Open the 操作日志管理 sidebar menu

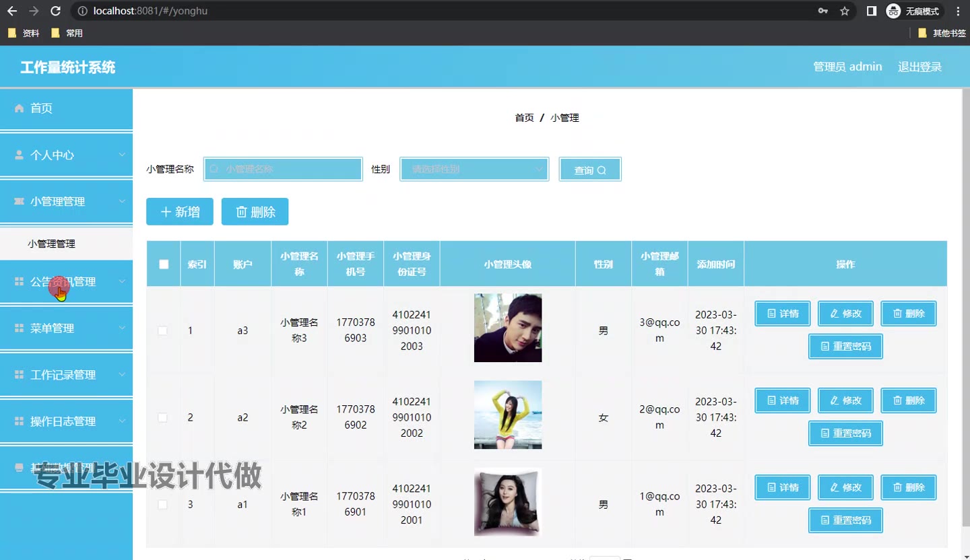pos(66,421)
